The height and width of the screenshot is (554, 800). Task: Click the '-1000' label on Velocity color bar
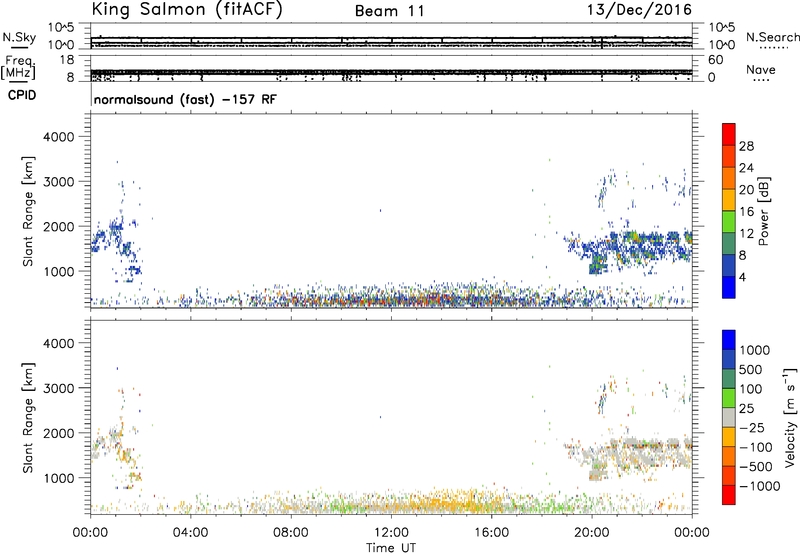click(x=760, y=486)
